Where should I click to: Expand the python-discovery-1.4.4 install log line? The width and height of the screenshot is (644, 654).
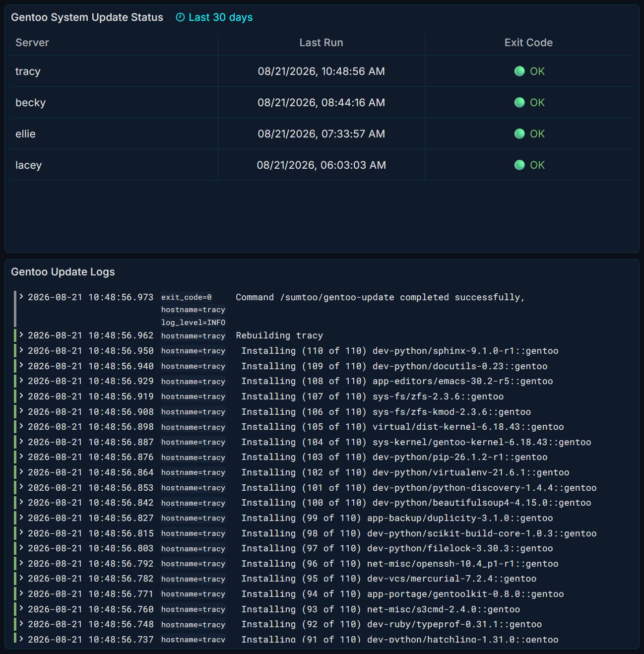tap(21, 487)
